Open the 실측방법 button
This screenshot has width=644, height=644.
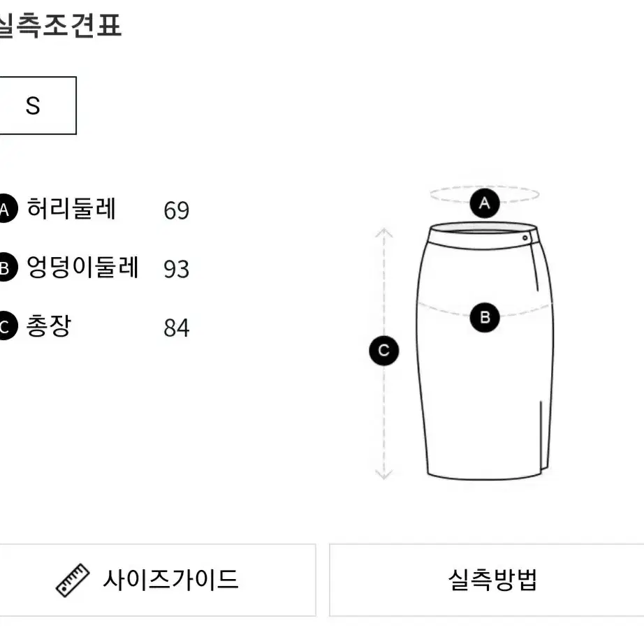tap(487, 580)
